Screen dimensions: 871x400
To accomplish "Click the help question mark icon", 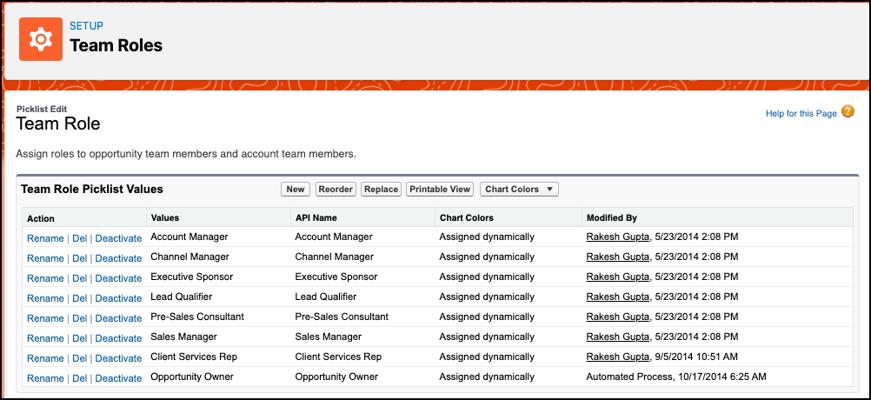I will (848, 112).
